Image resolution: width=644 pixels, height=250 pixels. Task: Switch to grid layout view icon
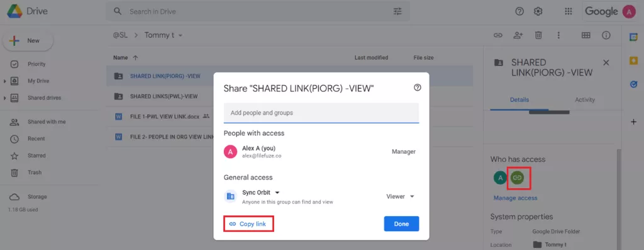point(586,35)
